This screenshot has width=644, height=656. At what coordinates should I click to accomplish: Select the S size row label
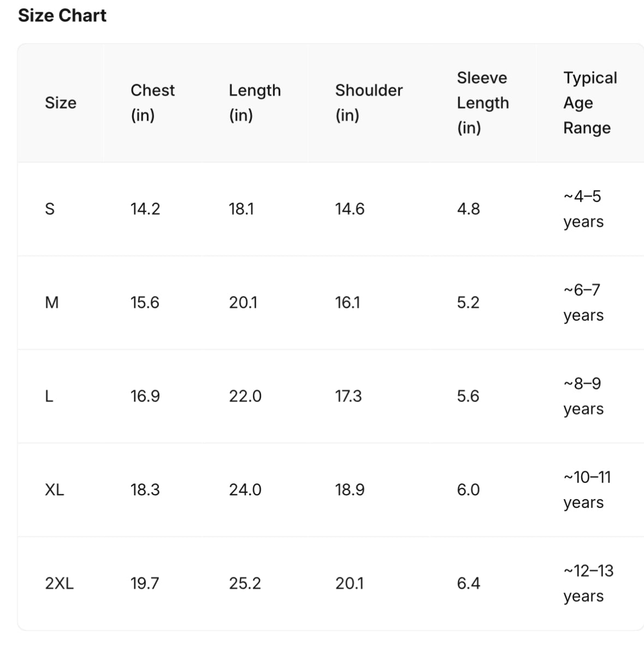click(50, 209)
